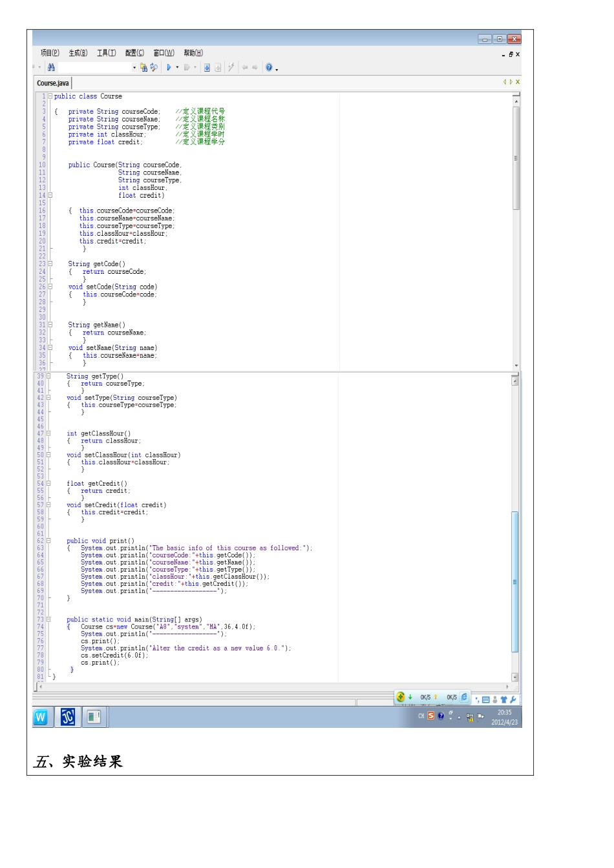Click the find-in-files icon beside search box
614x868 pixels.
143,67
